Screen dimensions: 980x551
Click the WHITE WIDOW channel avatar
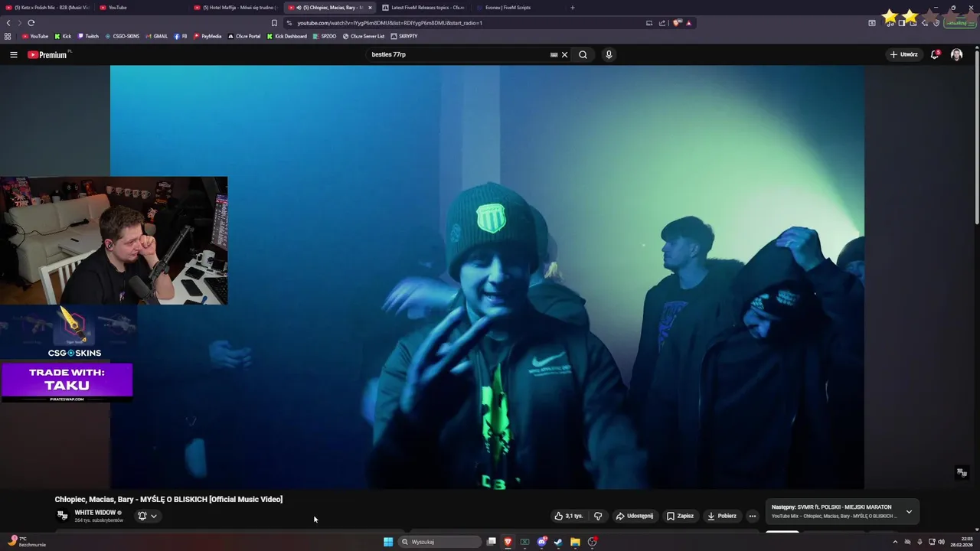63,516
